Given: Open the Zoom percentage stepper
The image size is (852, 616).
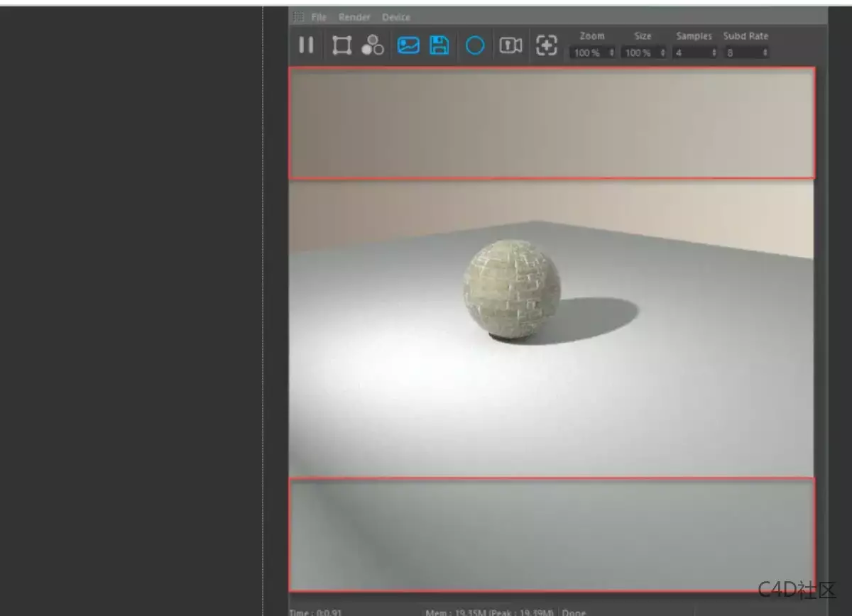Looking at the screenshot, I should [x=613, y=52].
